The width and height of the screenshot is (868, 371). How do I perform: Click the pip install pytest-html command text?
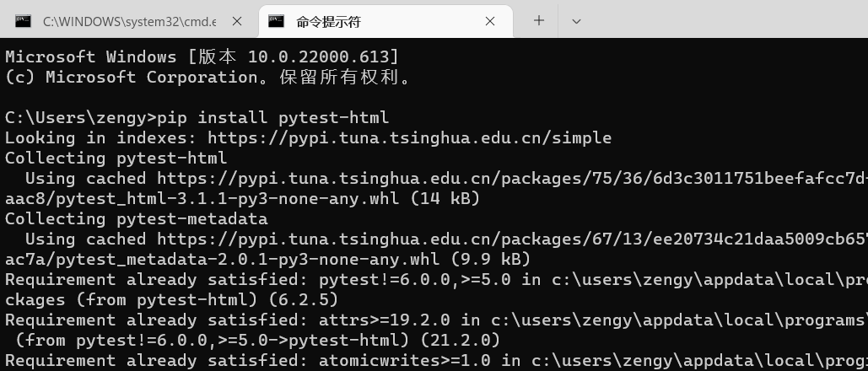coord(273,117)
